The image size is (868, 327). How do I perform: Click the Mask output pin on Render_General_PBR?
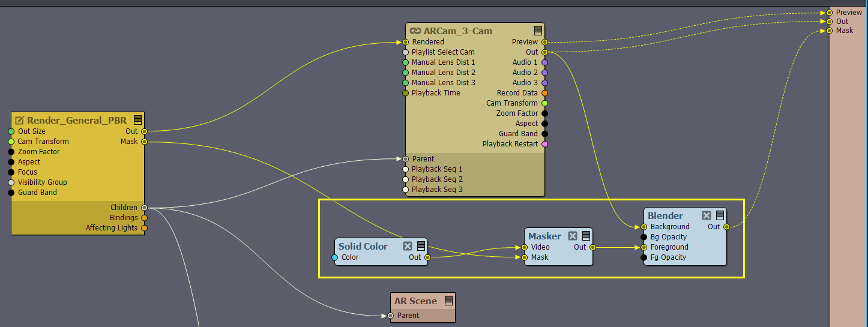(144, 142)
